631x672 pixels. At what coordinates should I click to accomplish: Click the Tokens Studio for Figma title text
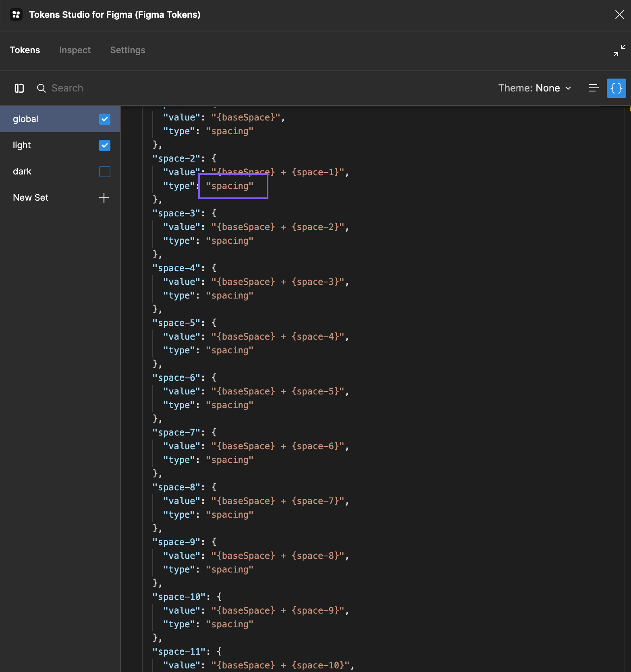pos(115,15)
